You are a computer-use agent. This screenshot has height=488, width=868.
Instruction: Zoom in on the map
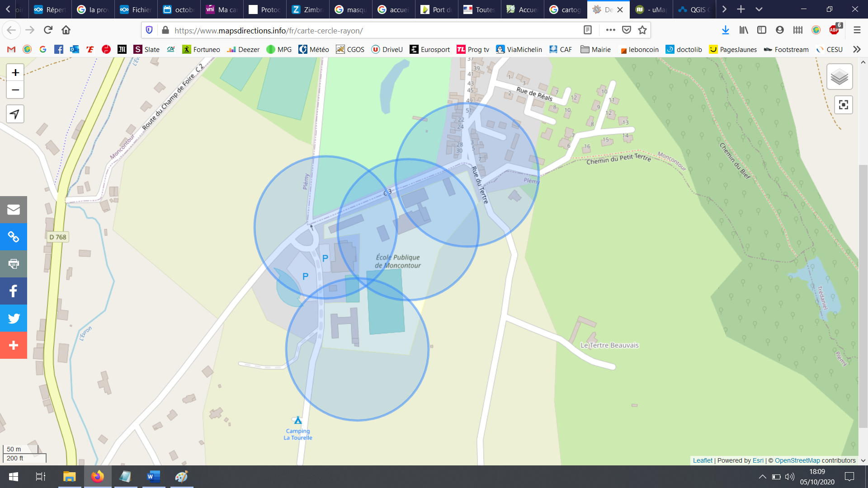pyautogui.click(x=15, y=73)
